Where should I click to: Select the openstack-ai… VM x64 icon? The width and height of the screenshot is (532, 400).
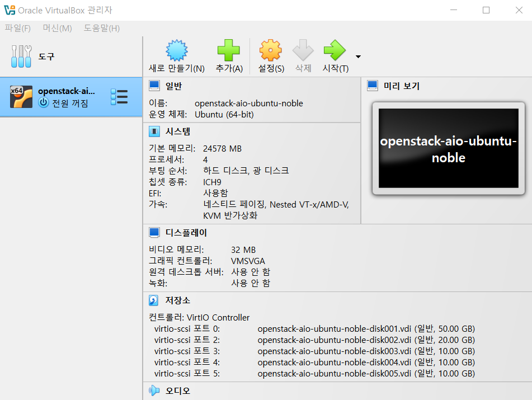(x=21, y=97)
